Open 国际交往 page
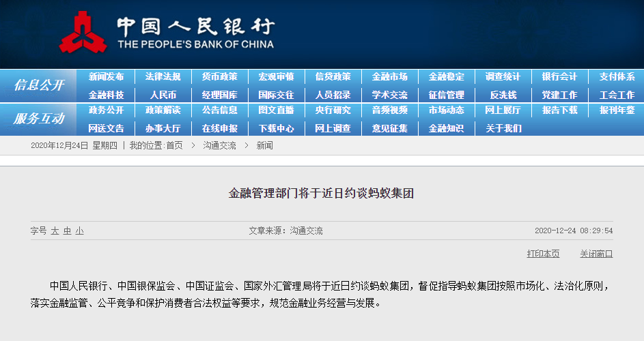This screenshot has height=341, width=644. click(276, 95)
